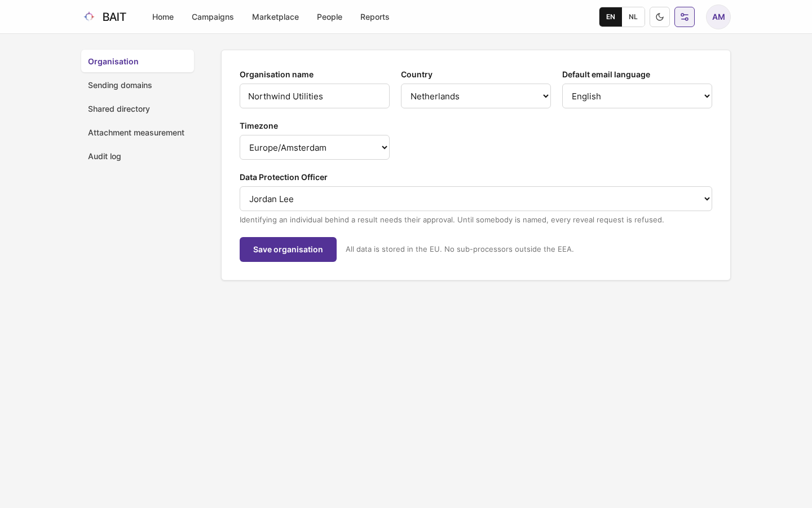Navigate to the People section
Image resolution: width=812 pixels, height=508 pixels.
[329, 17]
